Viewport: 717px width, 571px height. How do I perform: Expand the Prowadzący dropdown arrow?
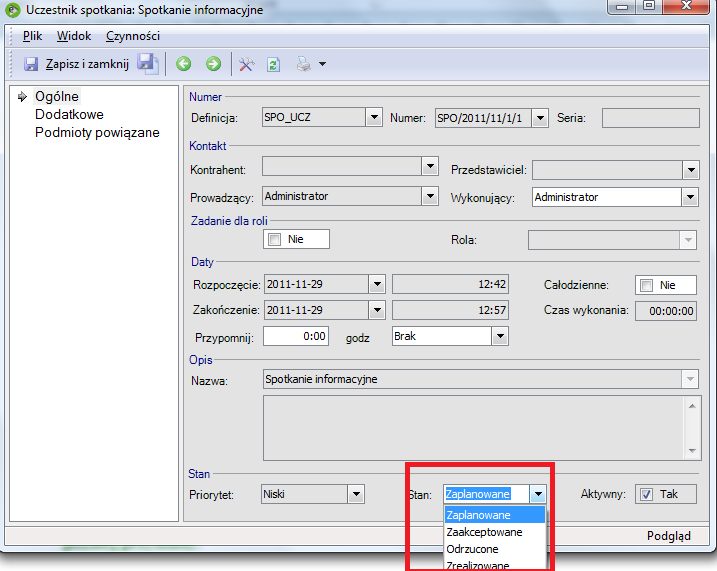point(430,196)
